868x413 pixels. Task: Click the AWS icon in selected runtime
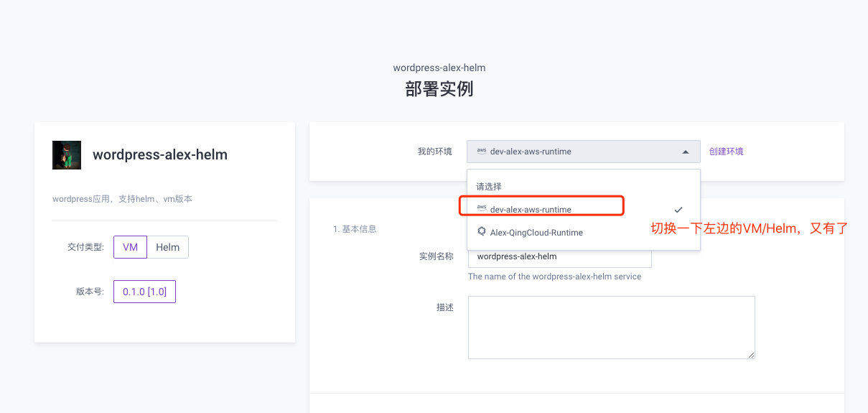[481, 152]
